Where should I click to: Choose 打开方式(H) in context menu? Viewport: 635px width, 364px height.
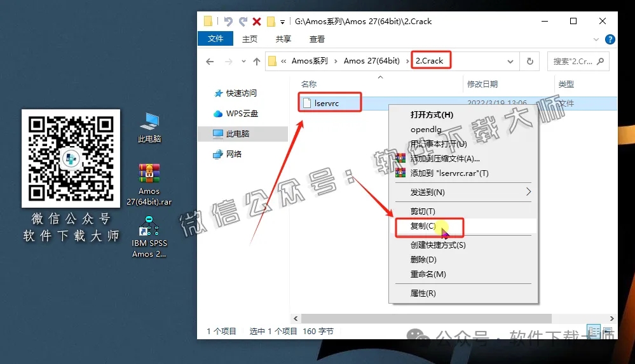[x=432, y=114]
